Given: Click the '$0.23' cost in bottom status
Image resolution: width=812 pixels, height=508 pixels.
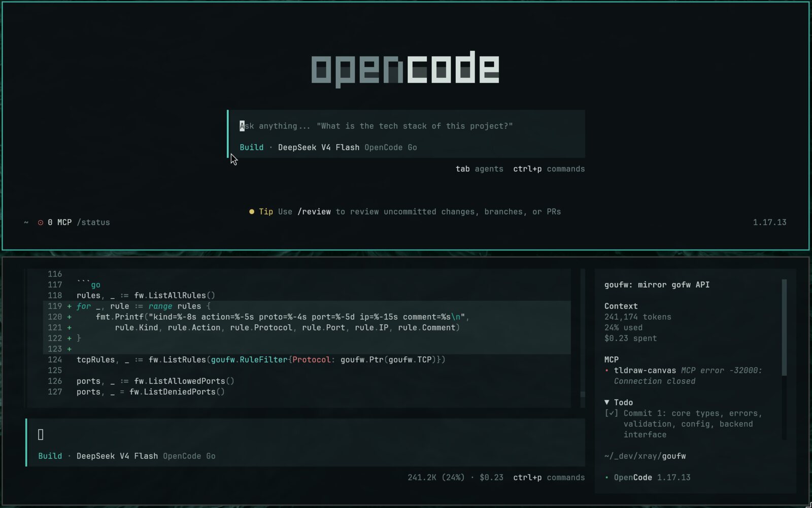Looking at the screenshot, I should tap(491, 477).
